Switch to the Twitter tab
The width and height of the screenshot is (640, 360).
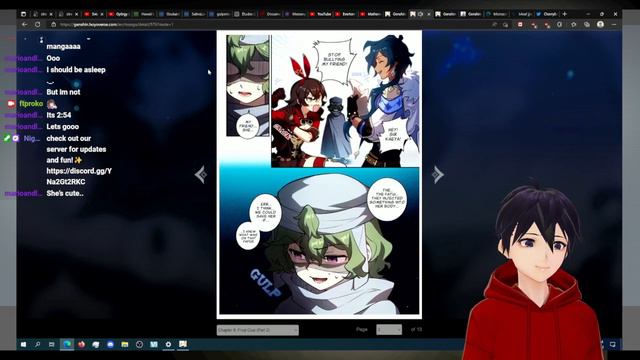547,14
